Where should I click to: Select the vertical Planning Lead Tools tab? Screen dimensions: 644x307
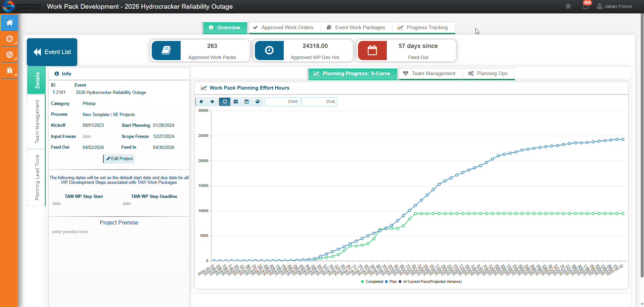(x=37, y=177)
